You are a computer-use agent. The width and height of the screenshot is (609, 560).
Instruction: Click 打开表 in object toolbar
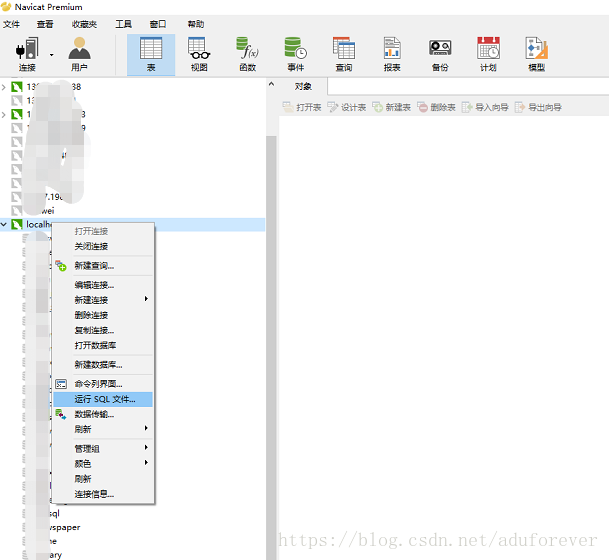click(x=302, y=107)
